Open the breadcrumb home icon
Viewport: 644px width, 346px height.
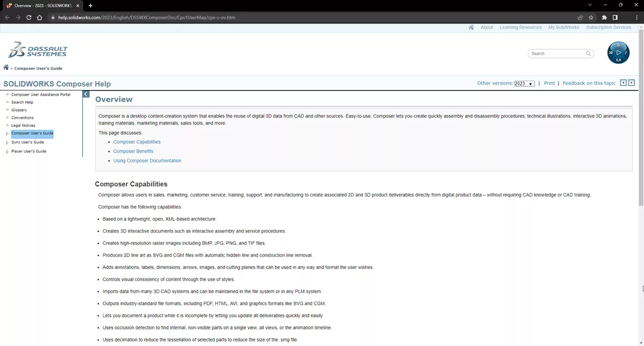tap(5, 67)
